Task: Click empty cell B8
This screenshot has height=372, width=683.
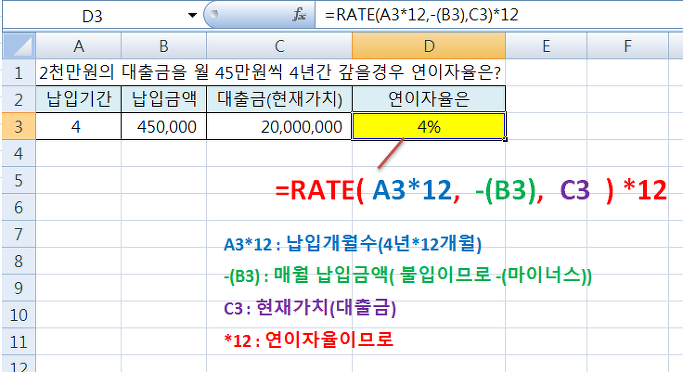Action: click(164, 261)
